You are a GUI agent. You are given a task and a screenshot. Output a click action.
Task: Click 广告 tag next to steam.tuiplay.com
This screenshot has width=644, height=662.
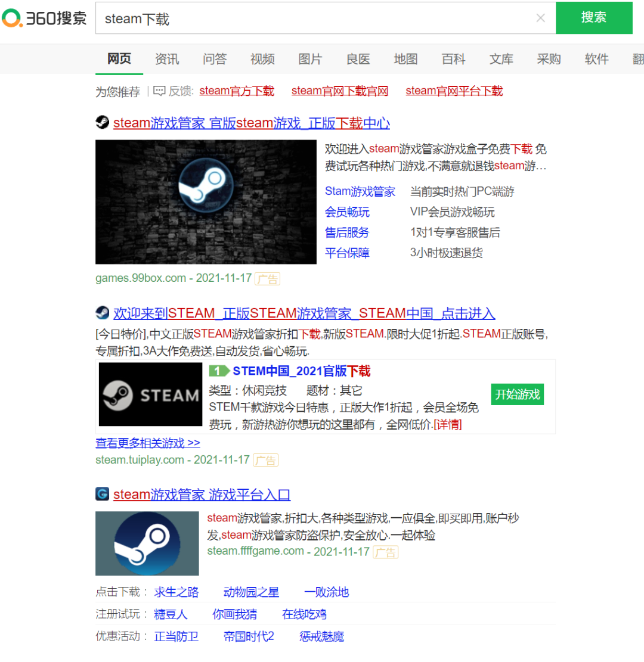coord(265,460)
